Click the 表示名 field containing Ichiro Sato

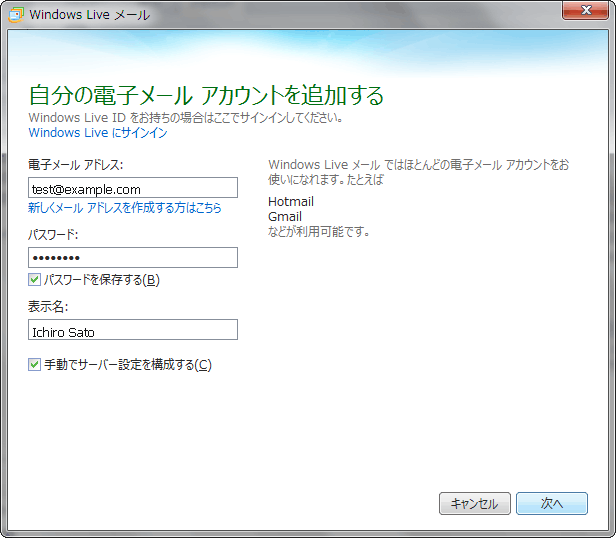pos(133,329)
